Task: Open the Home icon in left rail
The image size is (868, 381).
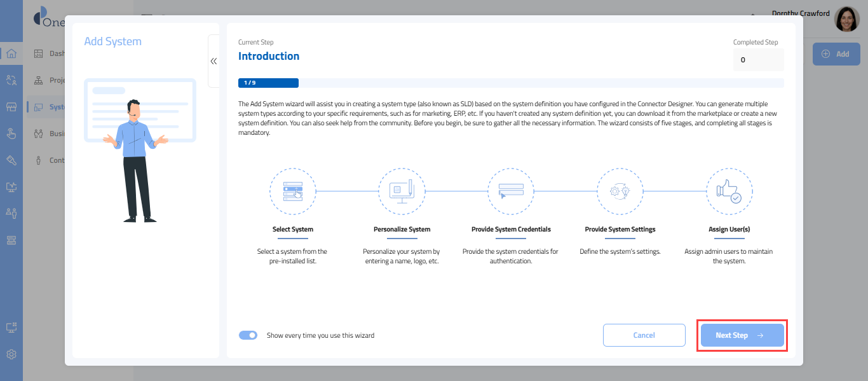Action: click(x=11, y=53)
